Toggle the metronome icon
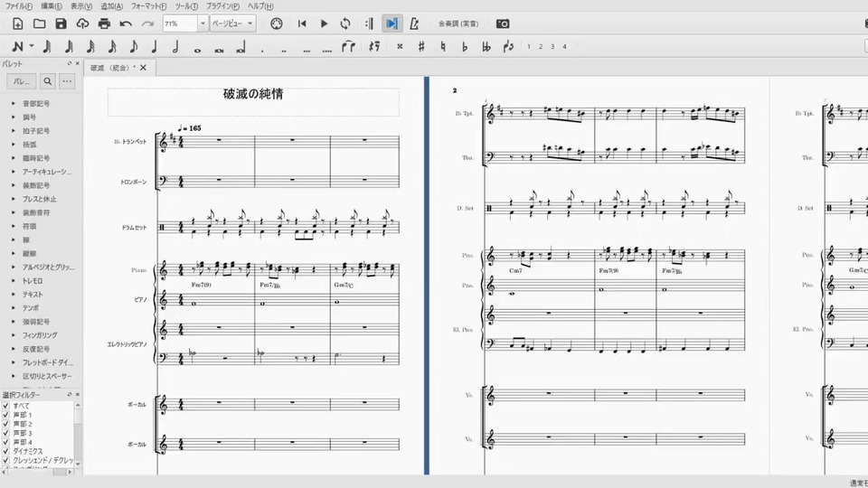 point(414,23)
